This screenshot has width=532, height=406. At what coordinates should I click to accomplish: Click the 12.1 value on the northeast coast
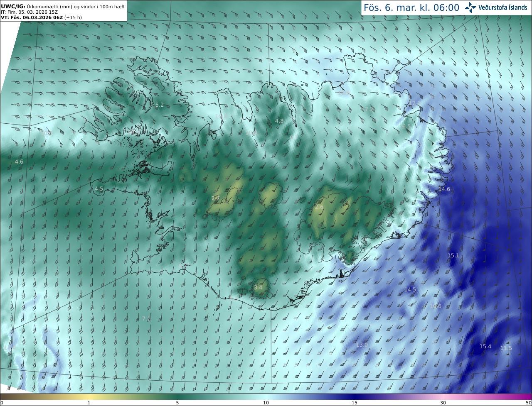(415, 103)
